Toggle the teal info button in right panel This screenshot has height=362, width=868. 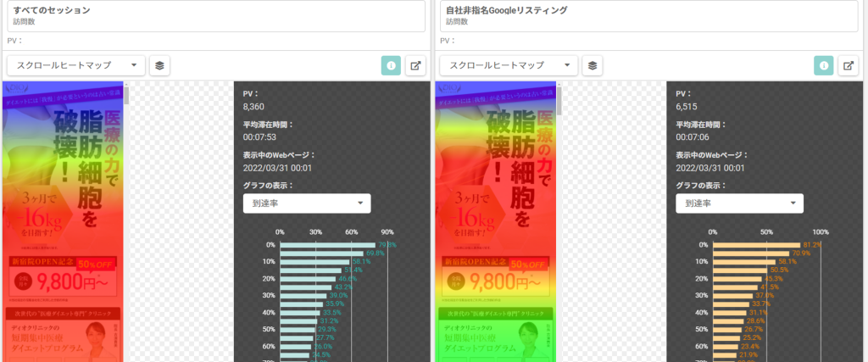click(824, 65)
